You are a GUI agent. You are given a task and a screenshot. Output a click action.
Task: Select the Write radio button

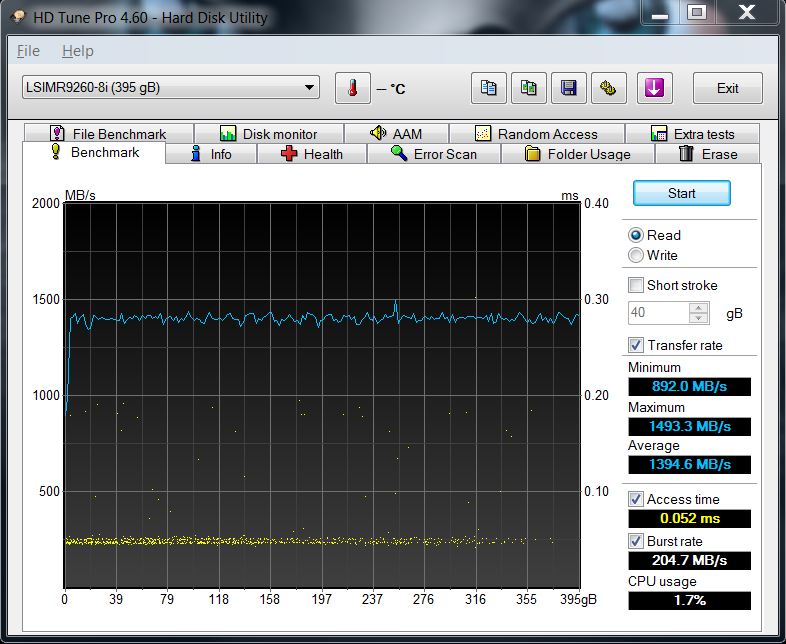coord(636,256)
